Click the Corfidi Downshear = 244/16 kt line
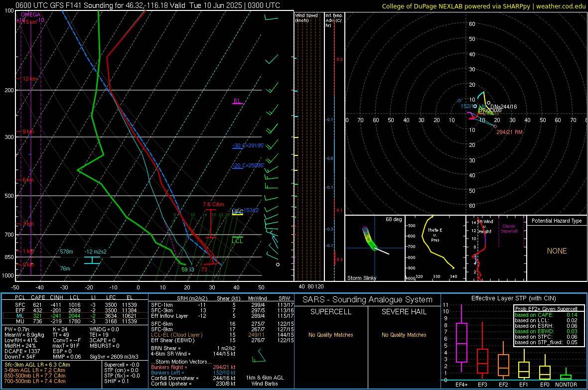588x390 pixels. tap(193, 378)
